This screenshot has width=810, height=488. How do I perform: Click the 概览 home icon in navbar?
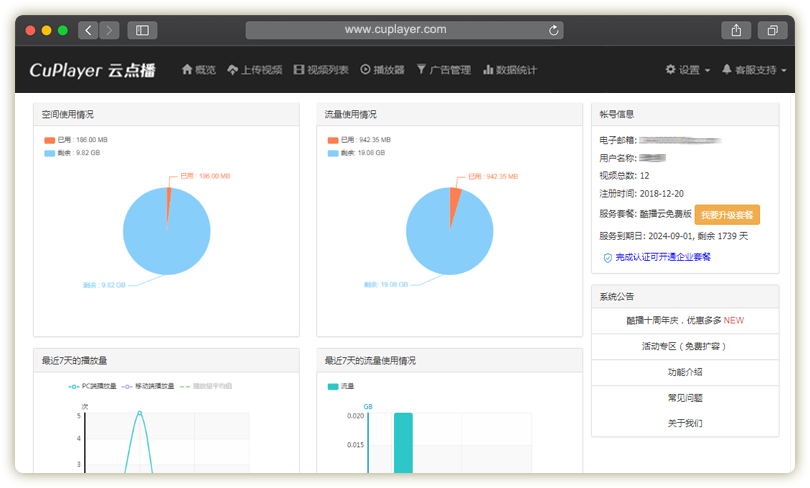click(187, 70)
